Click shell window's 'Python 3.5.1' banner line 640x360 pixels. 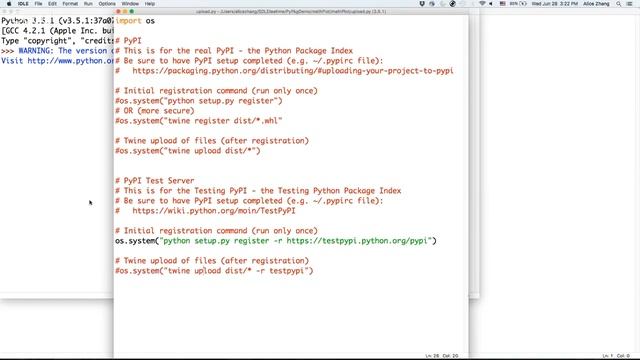[x=57, y=21]
